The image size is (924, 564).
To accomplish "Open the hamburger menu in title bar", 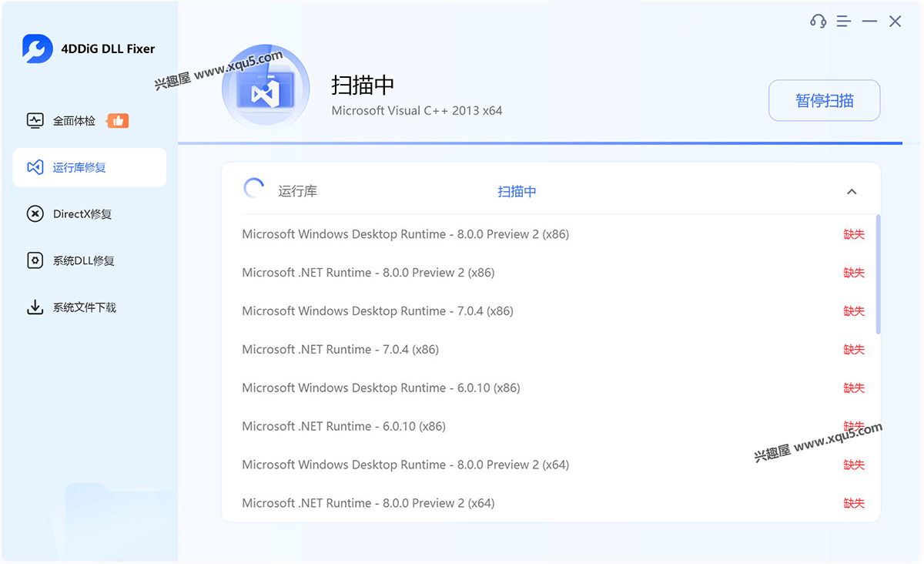I will [x=844, y=22].
